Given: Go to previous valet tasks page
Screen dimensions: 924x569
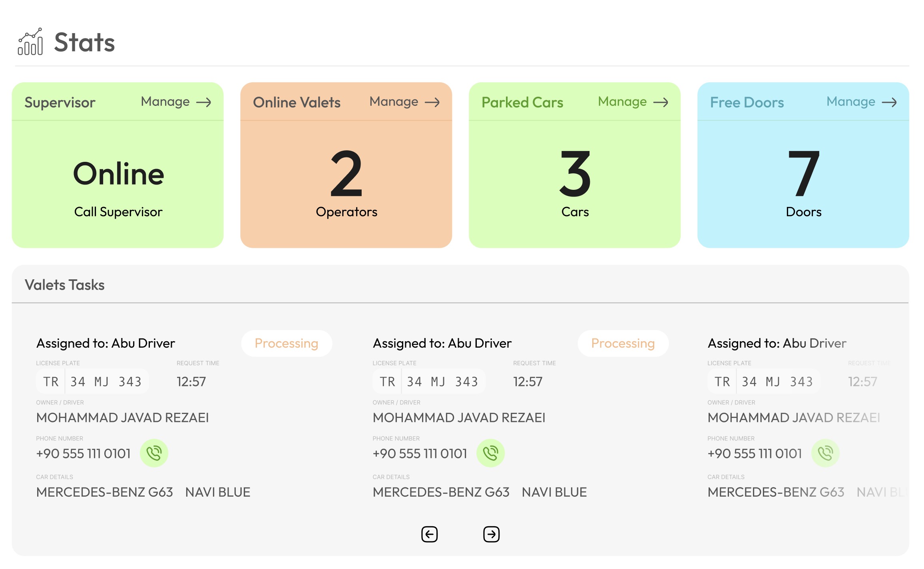Looking at the screenshot, I should coord(430,534).
